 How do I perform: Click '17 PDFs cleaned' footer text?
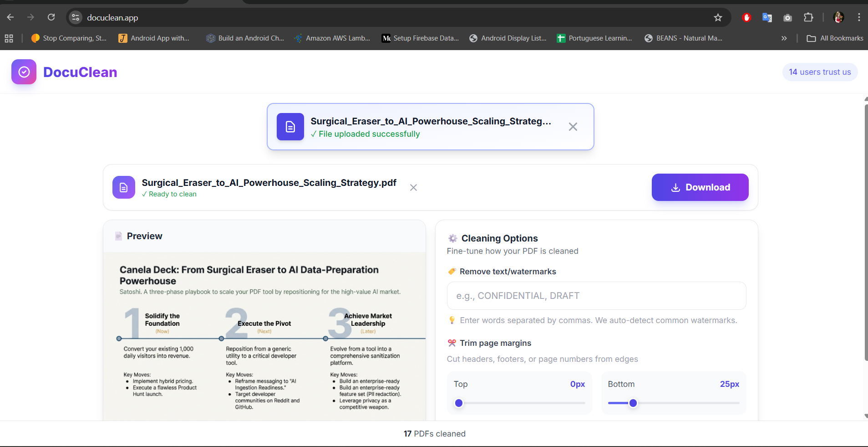434,434
